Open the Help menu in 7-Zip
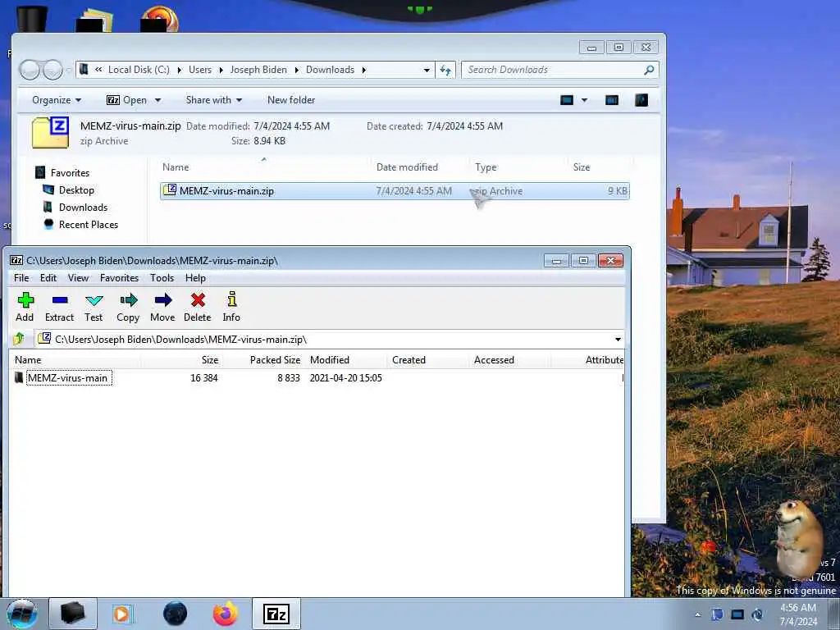The image size is (840, 630). pos(195,277)
